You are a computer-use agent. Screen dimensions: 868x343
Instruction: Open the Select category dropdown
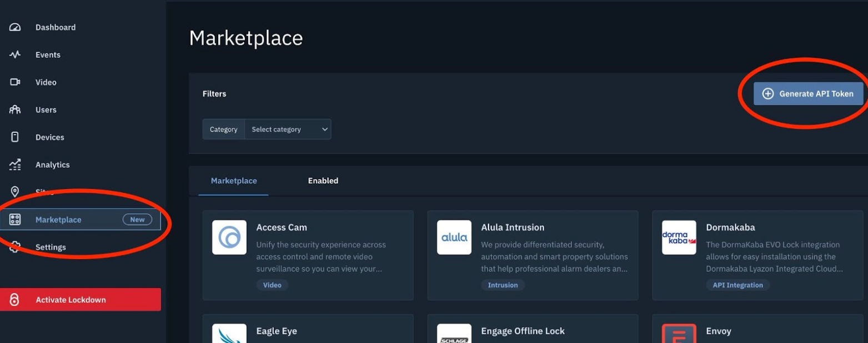click(x=287, y=130)
